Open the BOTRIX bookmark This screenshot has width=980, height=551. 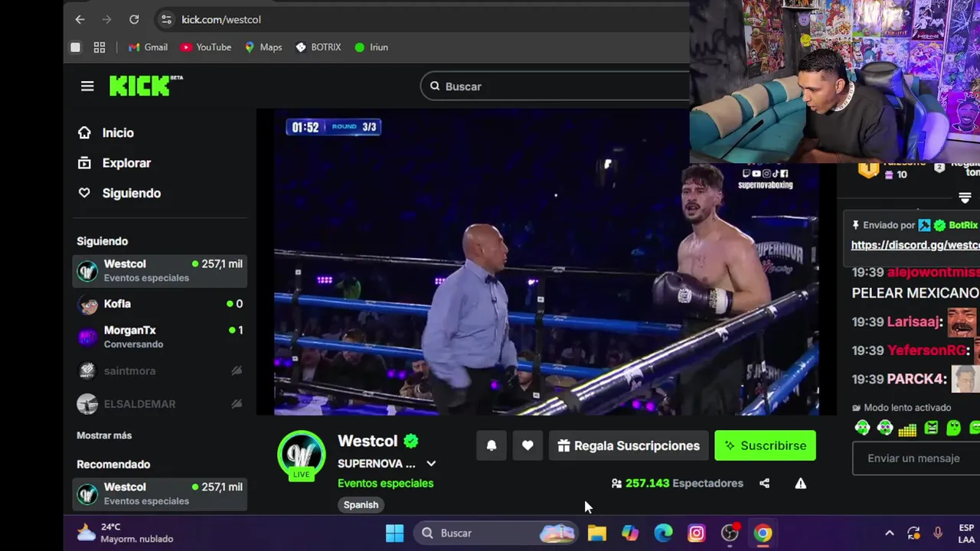tap(318, 47)
